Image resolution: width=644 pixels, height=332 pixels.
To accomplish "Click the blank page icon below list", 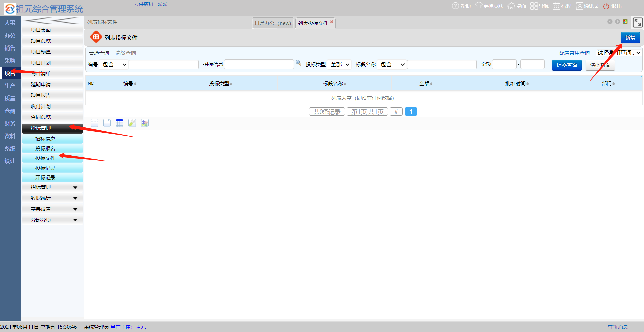I will click(107, 123).
